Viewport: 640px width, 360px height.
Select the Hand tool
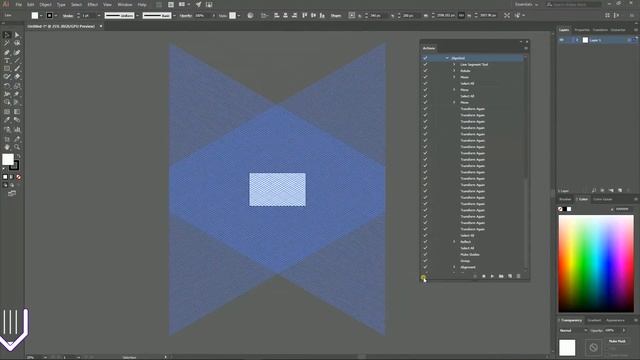7,147
